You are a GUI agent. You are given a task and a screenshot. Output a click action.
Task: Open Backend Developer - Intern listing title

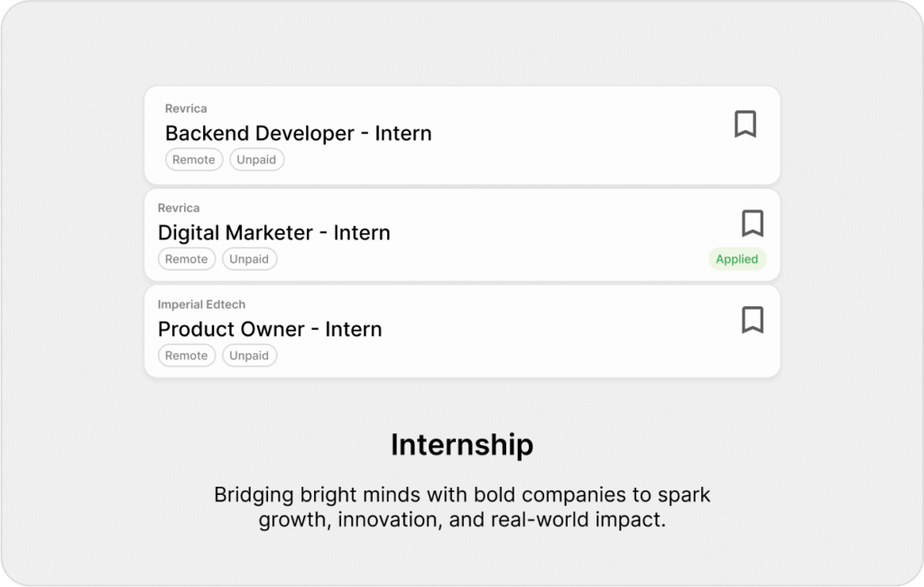coord(298,134)
